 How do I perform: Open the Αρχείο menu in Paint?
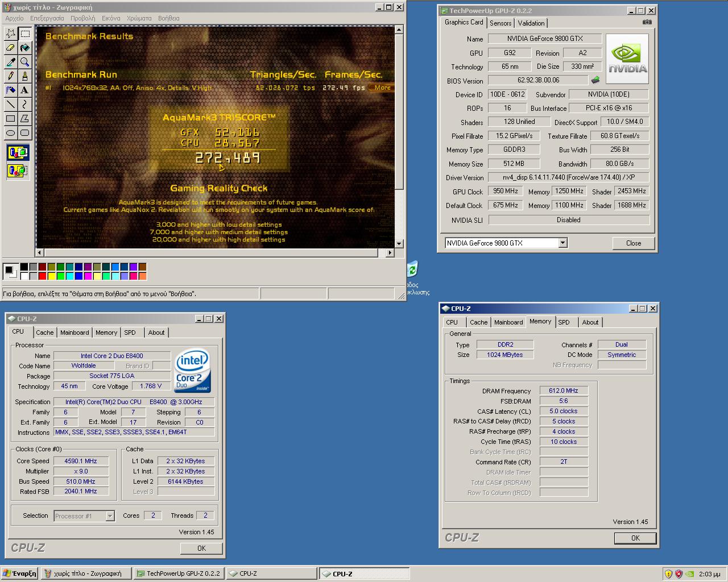[x=15, y=18]
